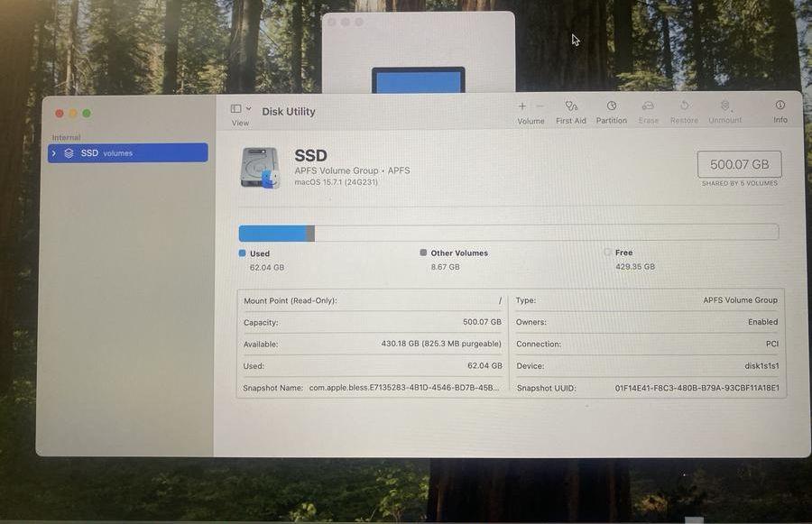Image resolution: width=812 pixels, height=524 pixels.
Task: Click the grey Other Volumes legend swatch
Action: (x=423, y=253)
